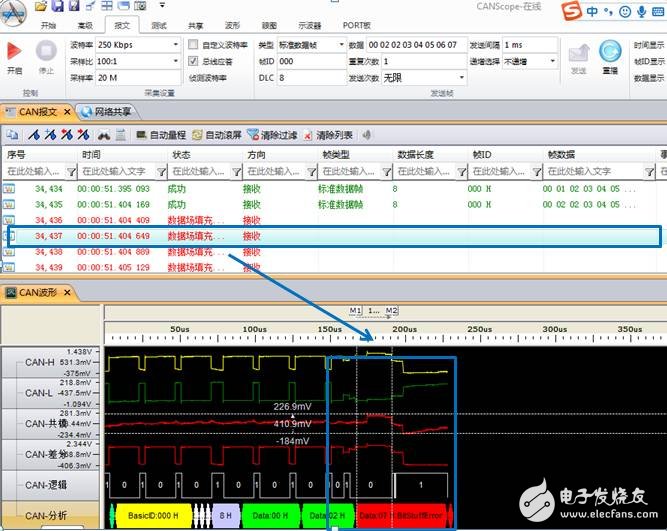Open the 类型 标准数据帧 dropdown
This screenshot has width=667, height=531.
pyautogui.click(x=341, y=45)
